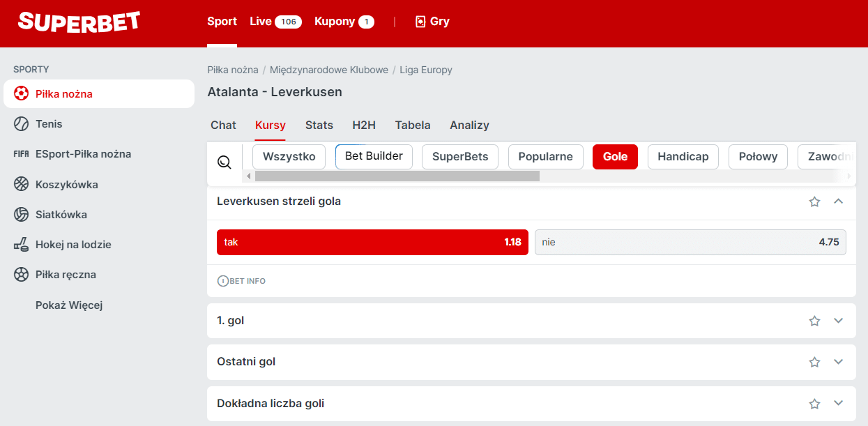
Task: Select the tak 1.18 odds button
Action: (372, 242)
